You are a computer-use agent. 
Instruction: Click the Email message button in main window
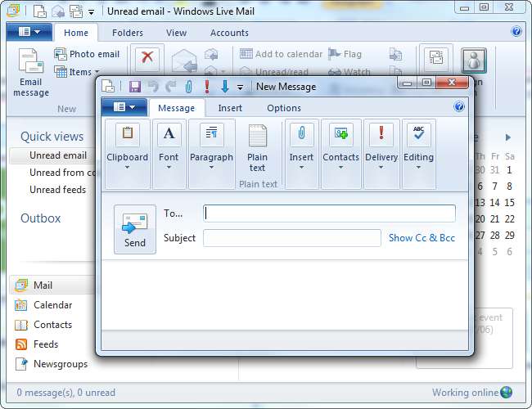[31, 73]
